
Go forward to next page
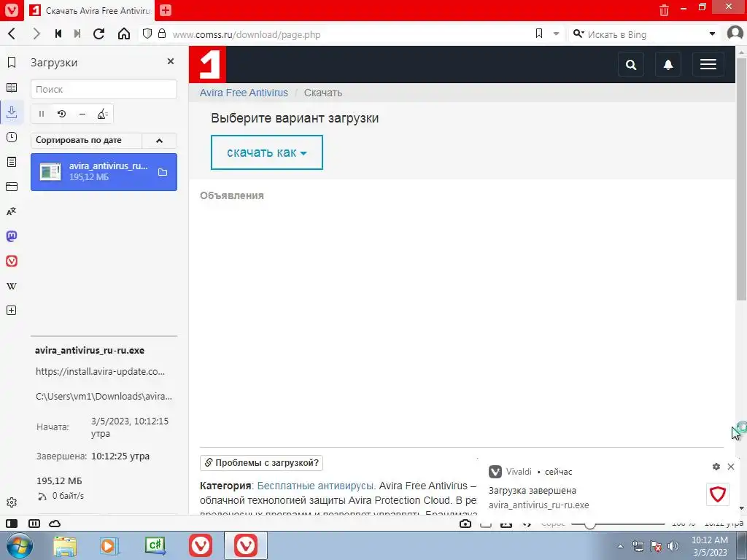coord(36,34)
